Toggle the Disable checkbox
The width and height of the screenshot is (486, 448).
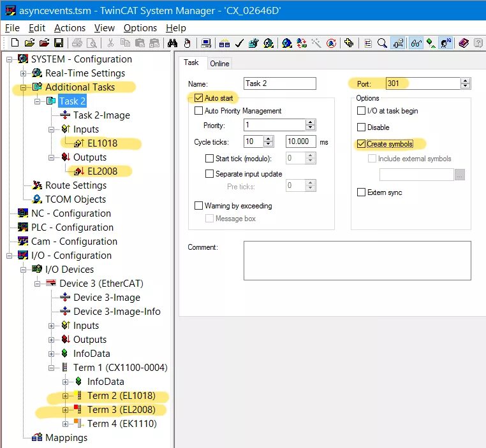coord(361,127)
